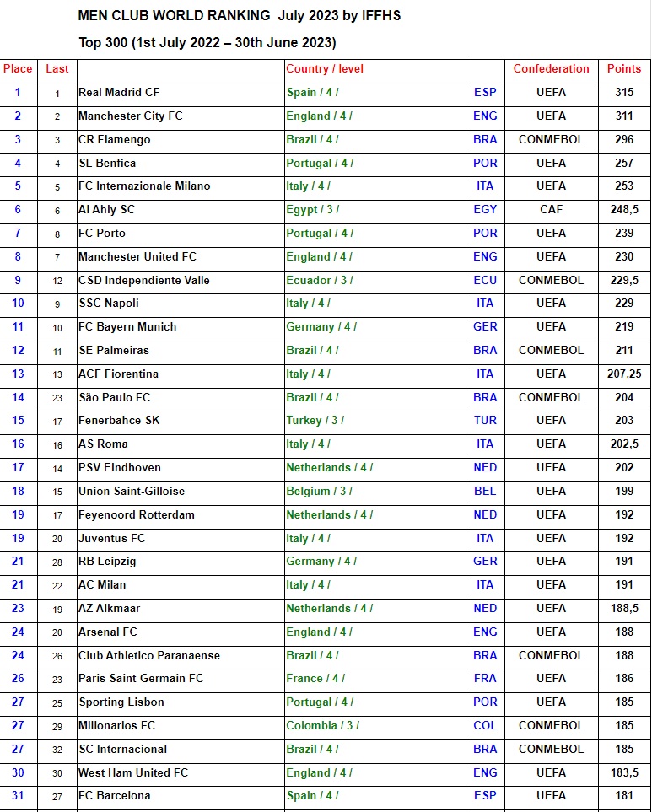Click the 'COL' country code

(x=485, y=725)
